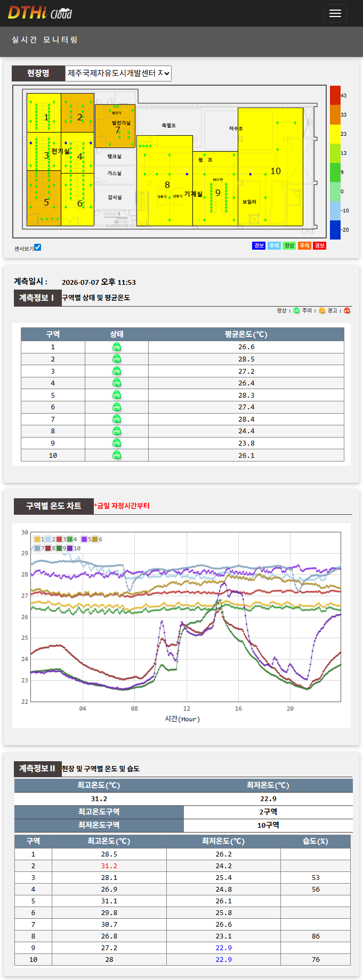Click the 현장명 label tab

(38, 73)
